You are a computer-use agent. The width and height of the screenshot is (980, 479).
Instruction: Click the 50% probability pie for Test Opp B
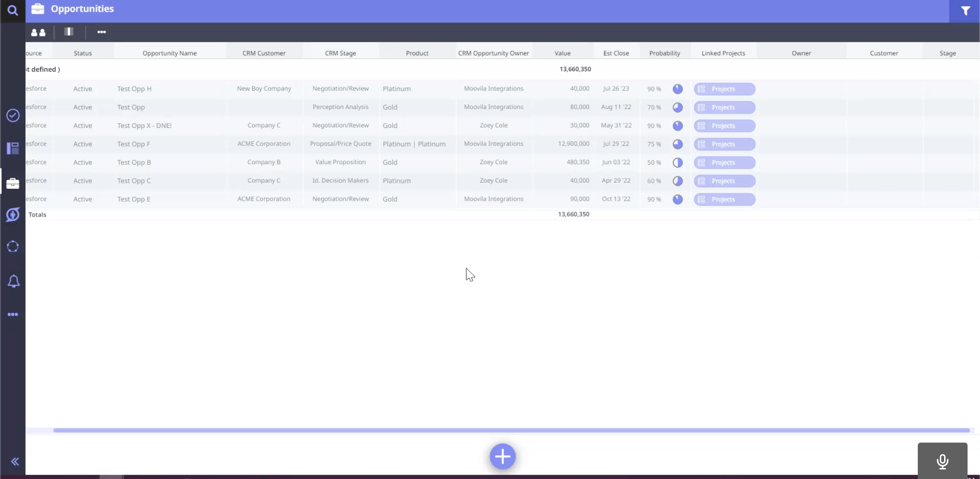(x=678, y=162)
